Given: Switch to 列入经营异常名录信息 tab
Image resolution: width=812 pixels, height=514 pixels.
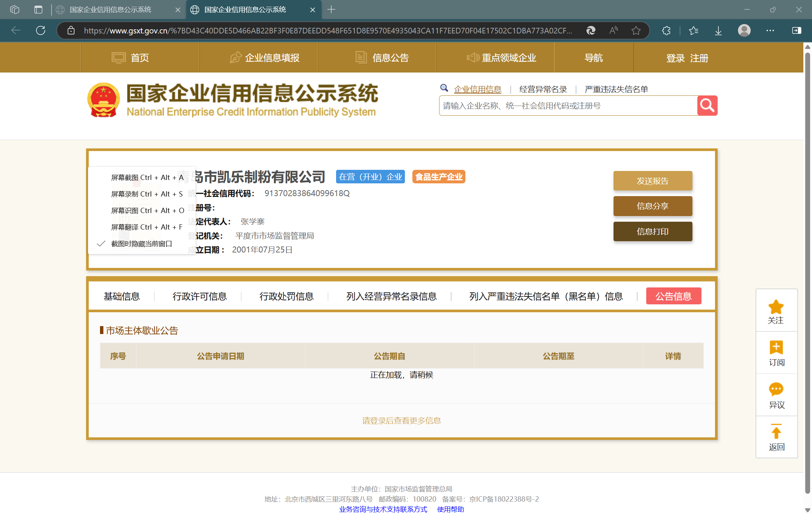Looking at the screenshot, I should coord(391,296).
